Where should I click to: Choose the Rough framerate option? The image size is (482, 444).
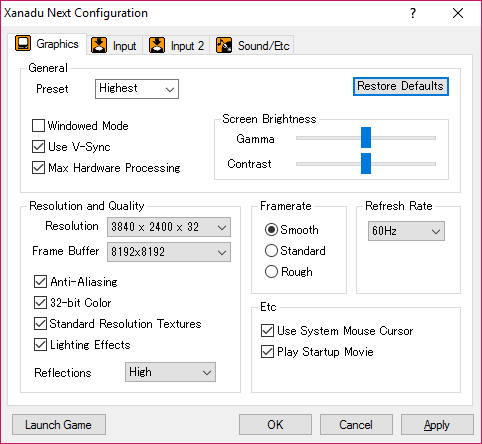click(271, 272)
